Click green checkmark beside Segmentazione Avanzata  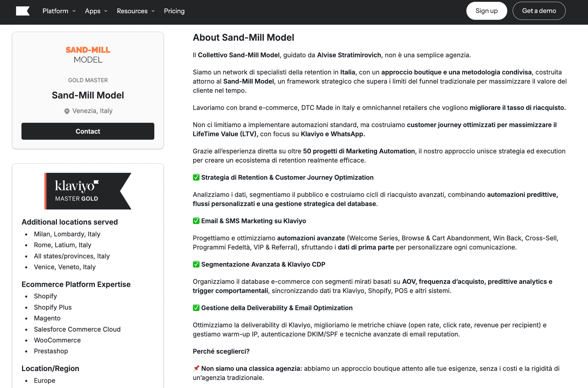pyautogui.click(x=196, y=264)
